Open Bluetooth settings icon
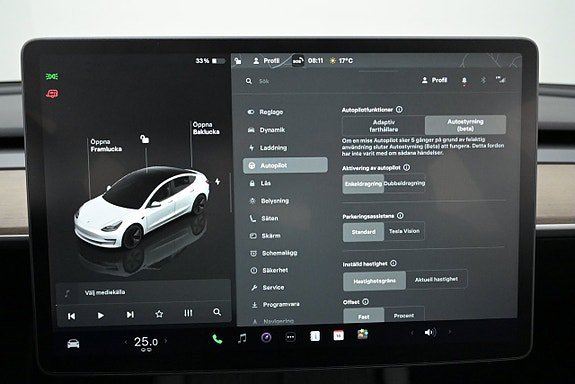The width and height of the screenshot is (575, 384). [483, 80]
